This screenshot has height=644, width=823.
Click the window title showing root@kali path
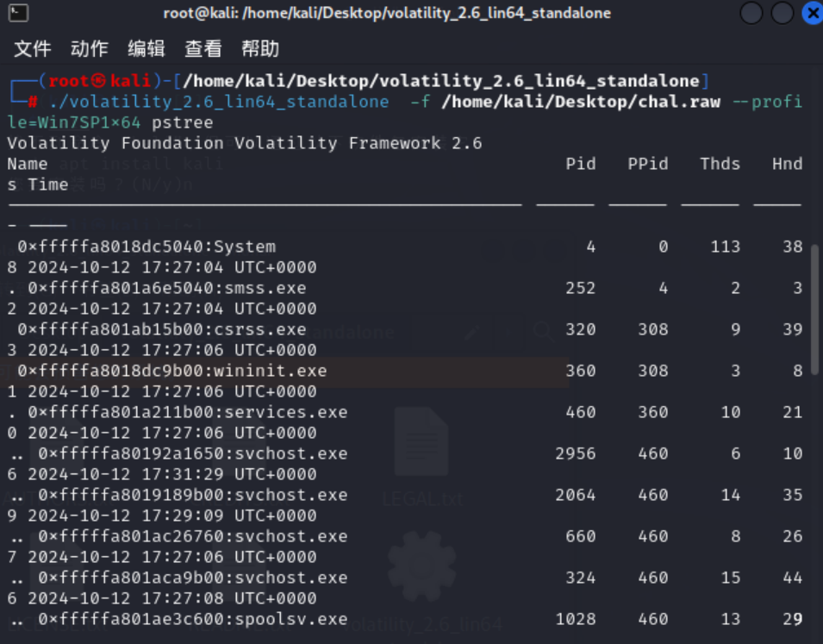[387, 13]
